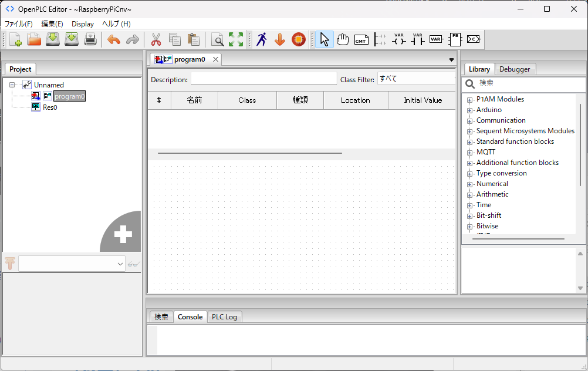Screen dimensions: 588x371
Task: Click the orange instance parent arrow button
Action: [x=10, y=264]
